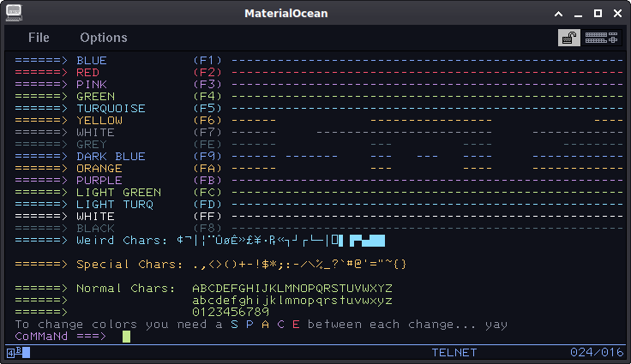Click the CoMMaNd ===> prompt text
Viewport: 631px width, 364px height.
pos(61,337)
